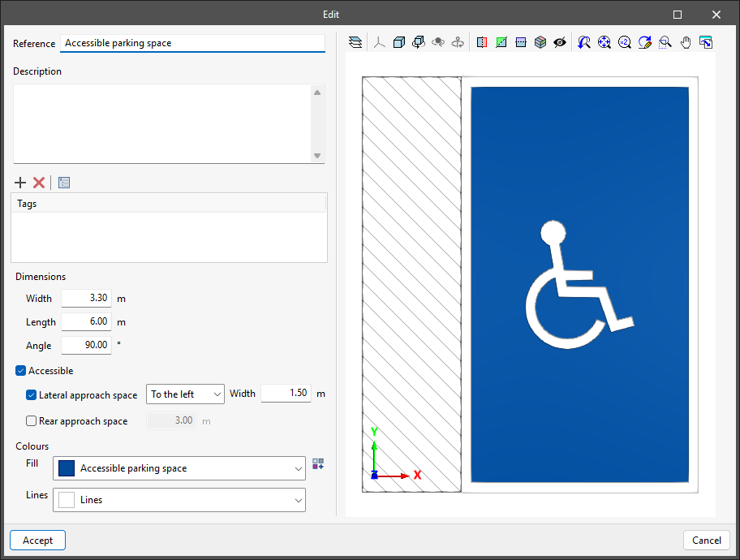Toggle hidden elements eye icon

coord(560,42)
